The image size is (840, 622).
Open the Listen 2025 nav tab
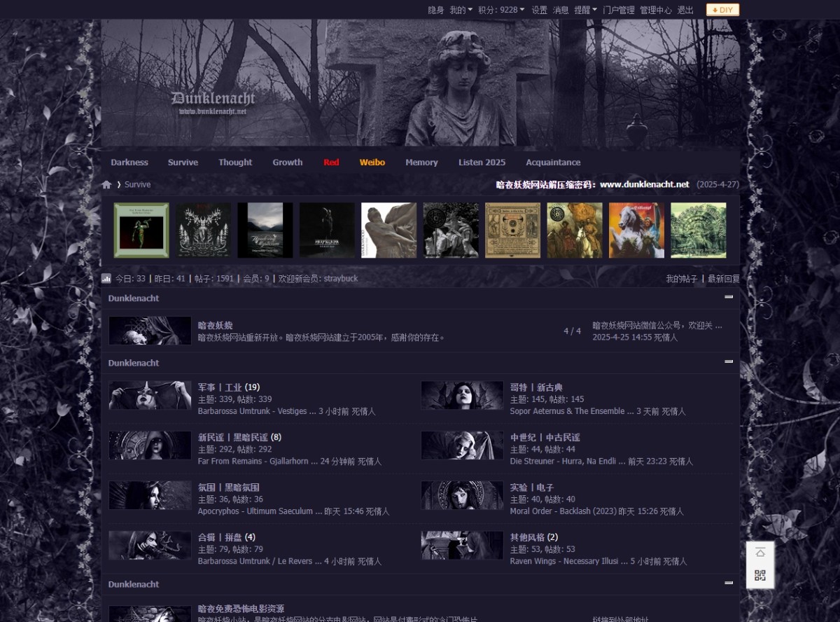[x=482, y=163]
